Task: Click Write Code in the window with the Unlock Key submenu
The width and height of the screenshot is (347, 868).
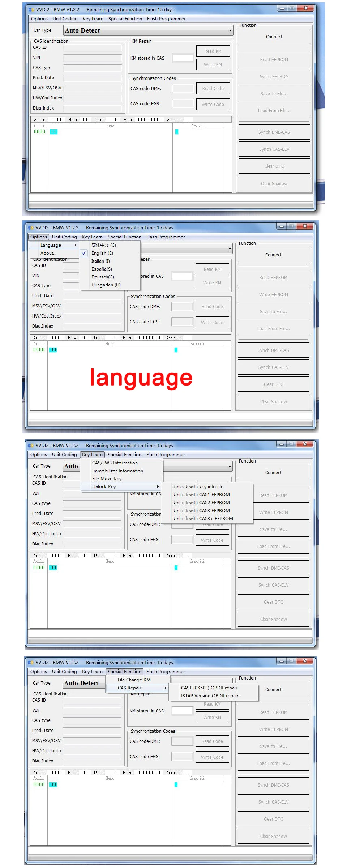Action: (212, 540)
